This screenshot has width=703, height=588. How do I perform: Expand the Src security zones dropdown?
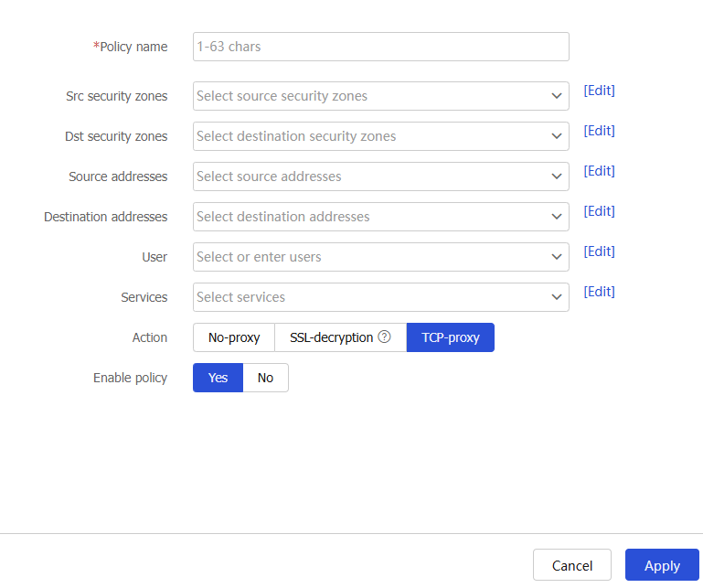557,96
